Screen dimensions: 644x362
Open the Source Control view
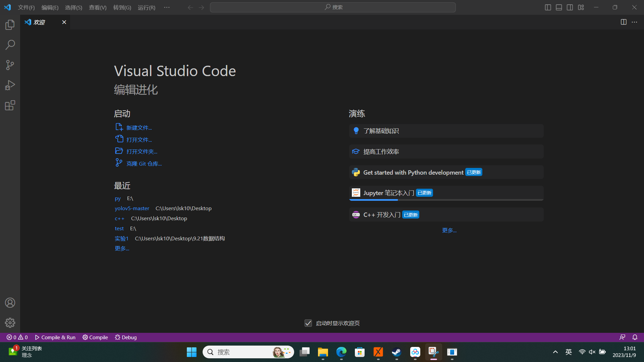pyautogui.click(x=10, y=65)
